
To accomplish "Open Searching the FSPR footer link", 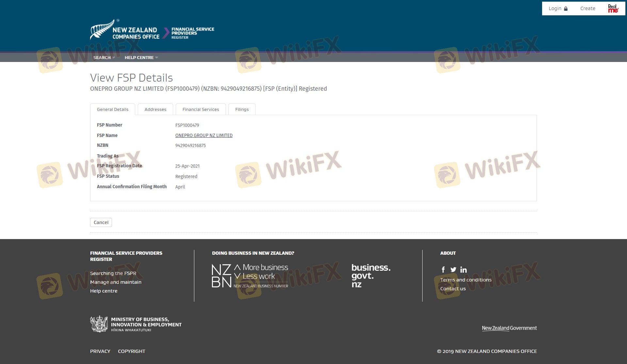I will [x=113, y=273].
